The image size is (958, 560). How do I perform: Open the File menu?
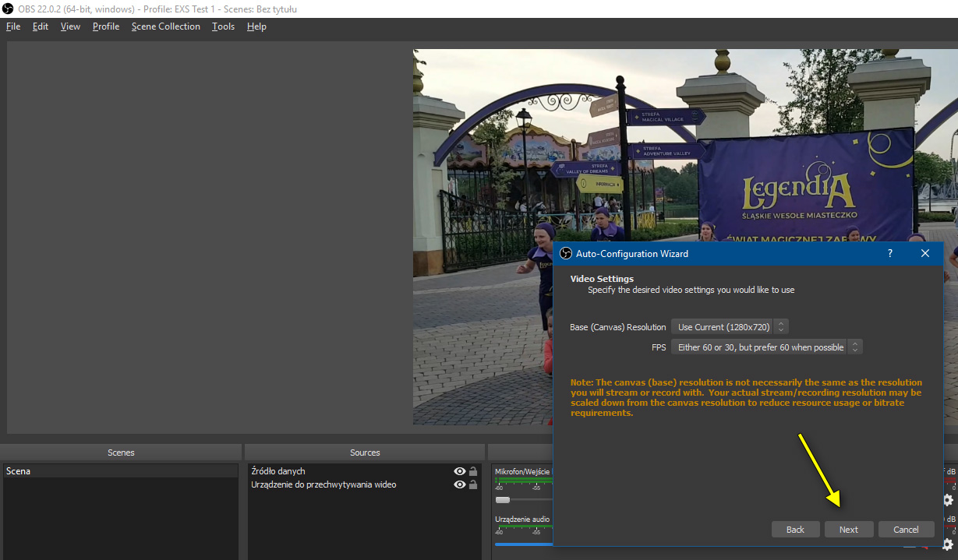click(x=13, y=26)
